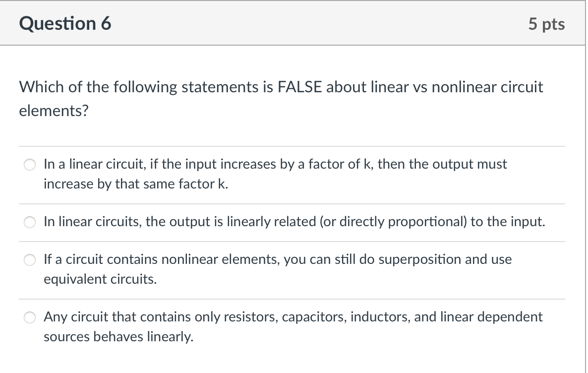This screenshot has width=588, height=373.
Task: Select the radio button for the first answer option
Action: (30, 164)
